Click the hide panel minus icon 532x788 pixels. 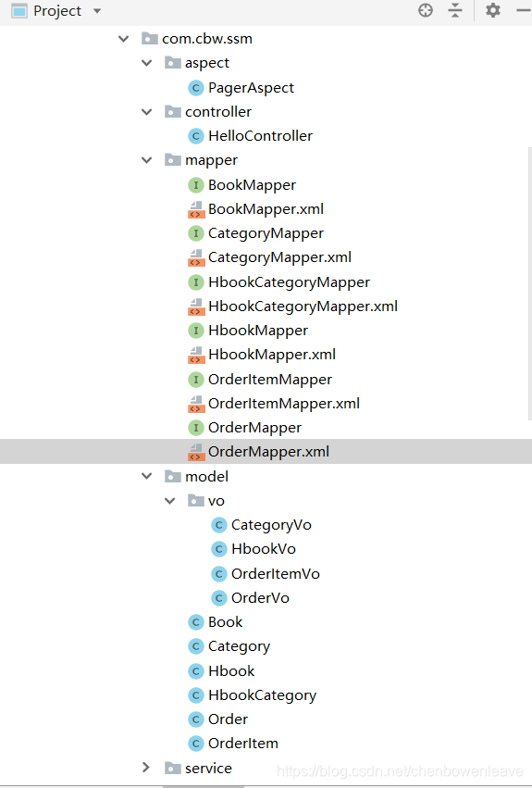pyautogui.click(x=525, y=10)
